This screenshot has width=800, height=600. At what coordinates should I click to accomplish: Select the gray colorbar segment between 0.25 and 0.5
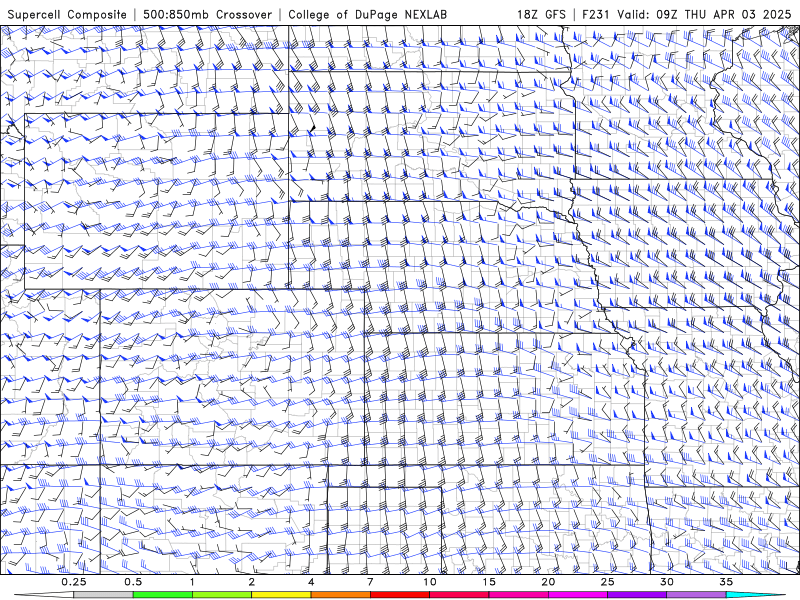coord(103,595)
